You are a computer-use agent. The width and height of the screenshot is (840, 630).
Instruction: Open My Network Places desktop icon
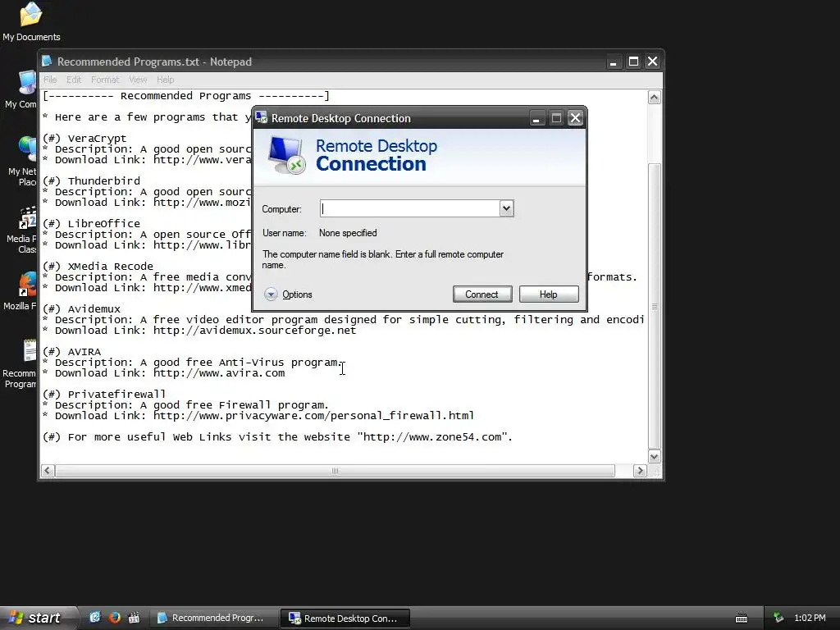(22, 162)
